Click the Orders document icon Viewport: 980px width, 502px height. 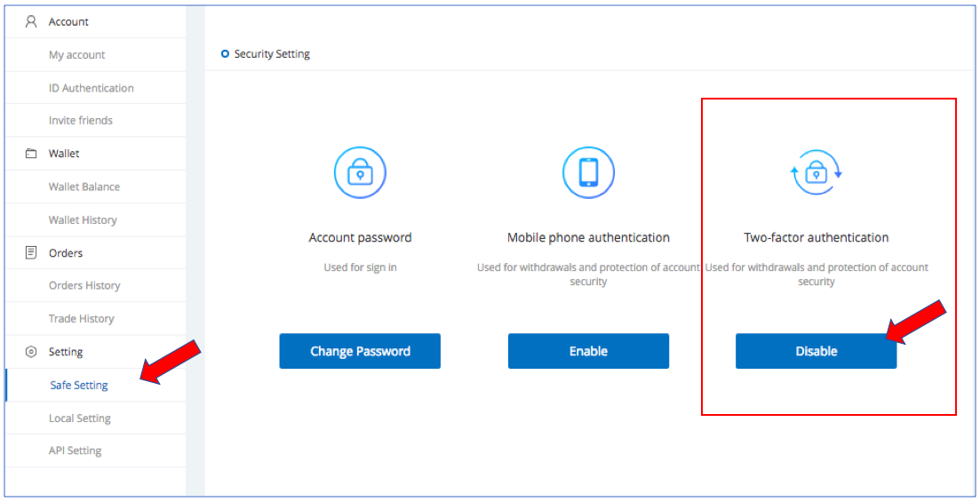click(31, 253)
